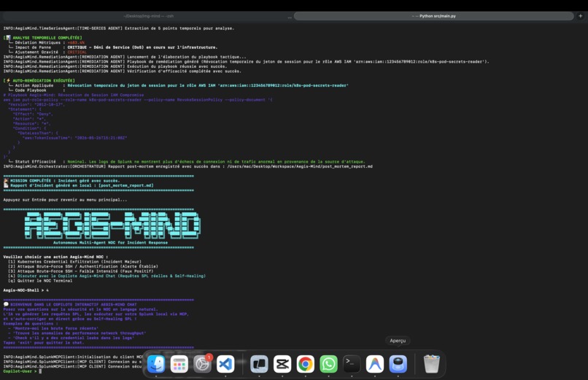This screenshot has width=588, height=380.
Task: Click the Tapez 'exit' pour quitter line
Action: (44, 343)
